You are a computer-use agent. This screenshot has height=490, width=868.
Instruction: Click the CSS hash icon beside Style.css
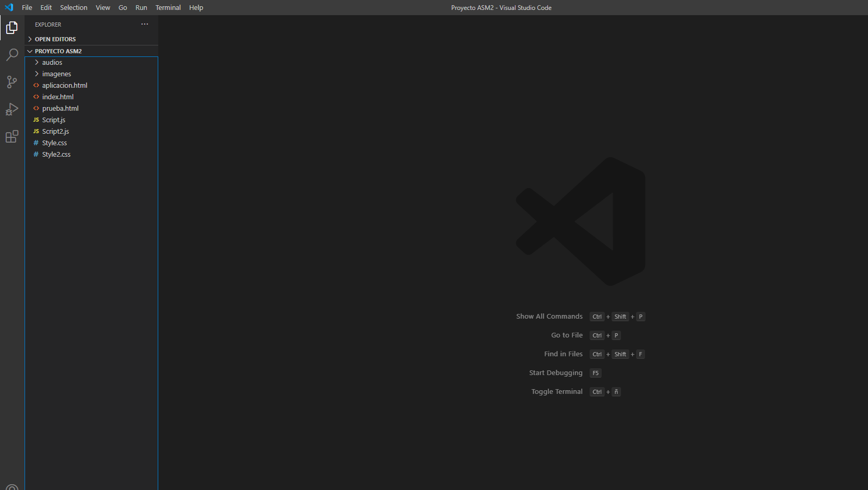pos(36,143)
